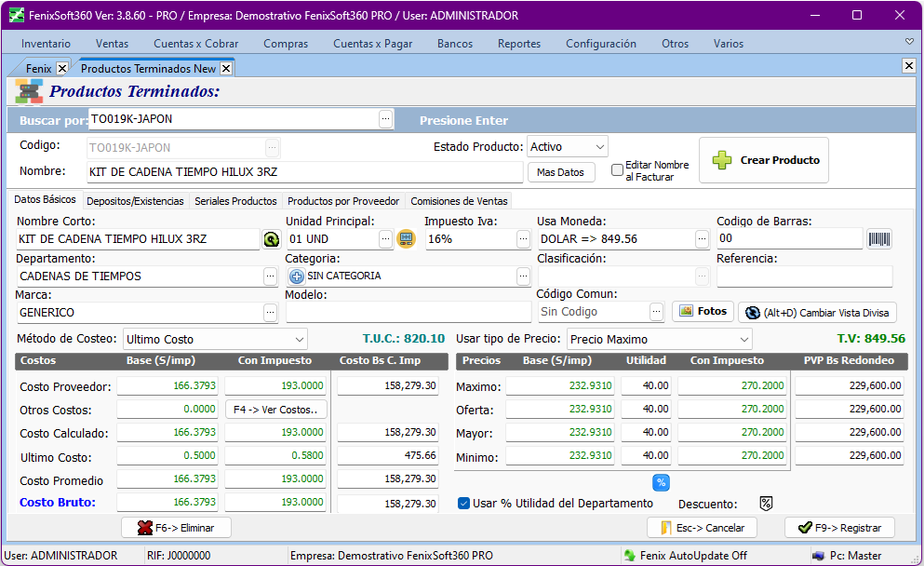
Task: Switch to Depositos/Existencias tab
Action: coord(136,201)
